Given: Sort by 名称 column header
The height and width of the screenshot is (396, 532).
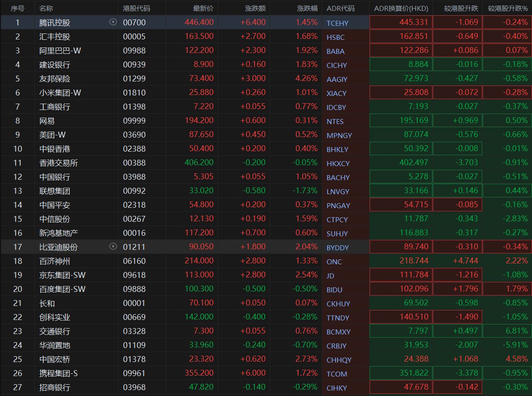Looking at the screenshot, I should (46, 8).
